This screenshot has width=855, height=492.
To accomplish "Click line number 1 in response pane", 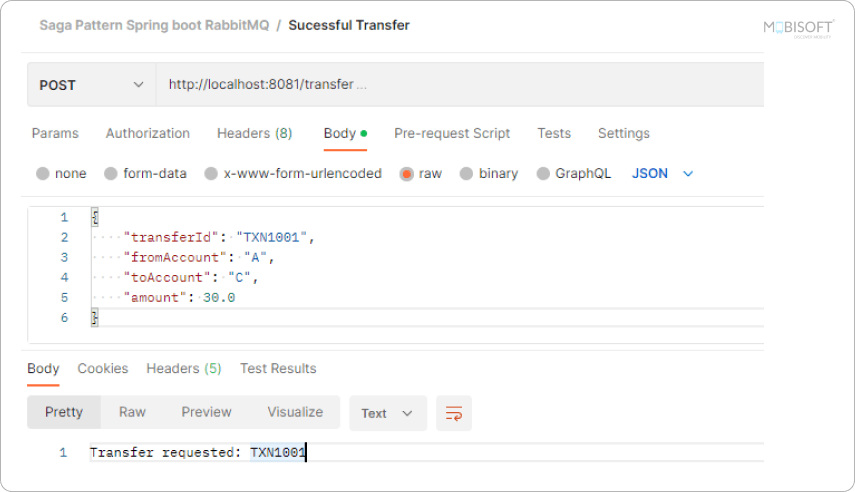I will (x=63, y=453).
